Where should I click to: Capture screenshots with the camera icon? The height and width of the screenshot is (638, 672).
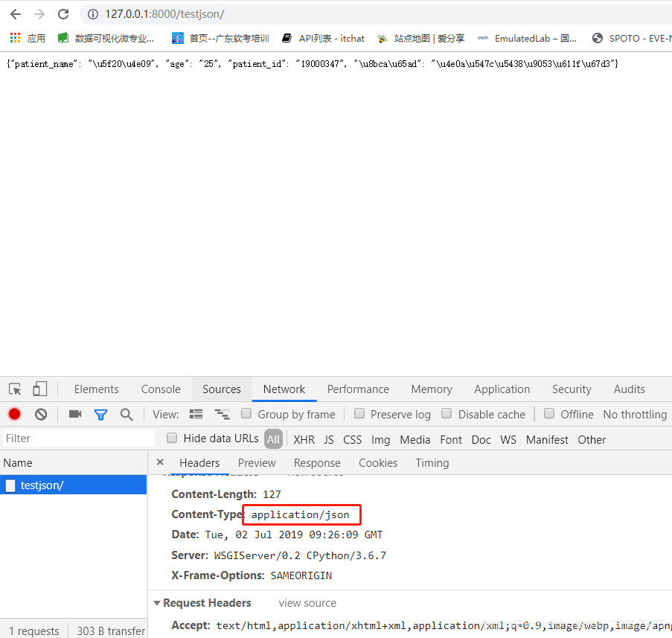tap(74, 414)
